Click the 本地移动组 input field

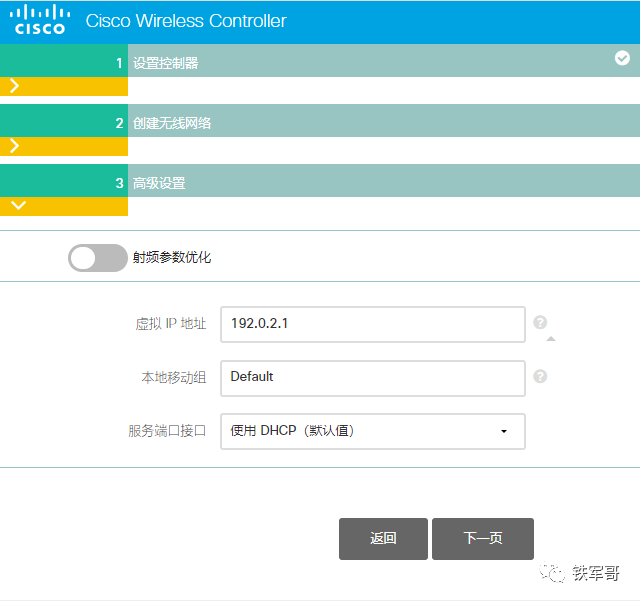(373, 378)
